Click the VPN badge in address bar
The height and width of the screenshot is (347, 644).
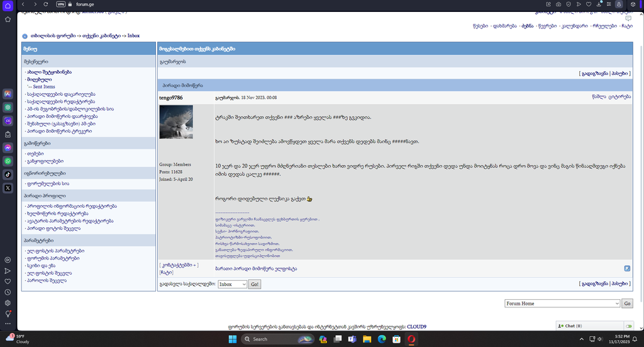[x=60, y=4]
